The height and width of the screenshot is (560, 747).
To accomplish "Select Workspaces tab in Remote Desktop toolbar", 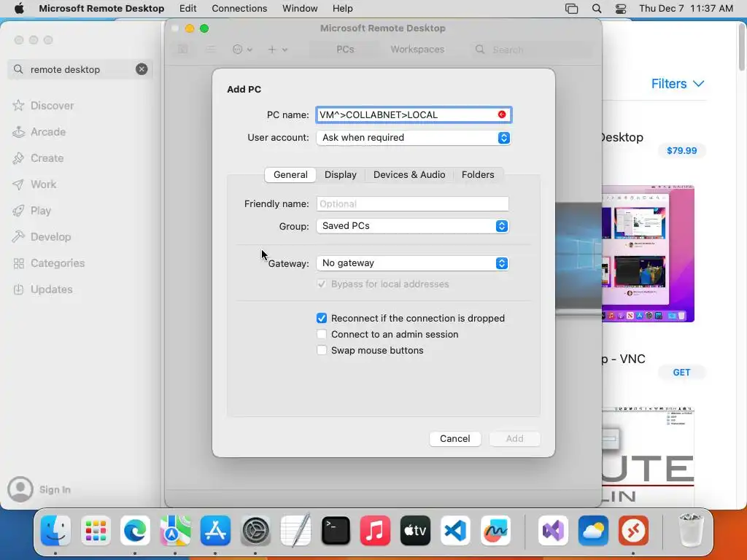I will click(417, 50).
